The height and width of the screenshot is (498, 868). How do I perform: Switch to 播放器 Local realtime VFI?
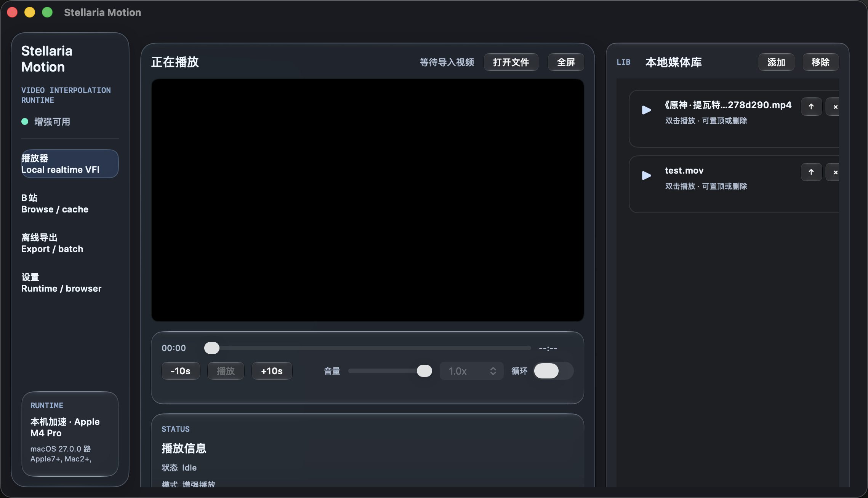70,164
